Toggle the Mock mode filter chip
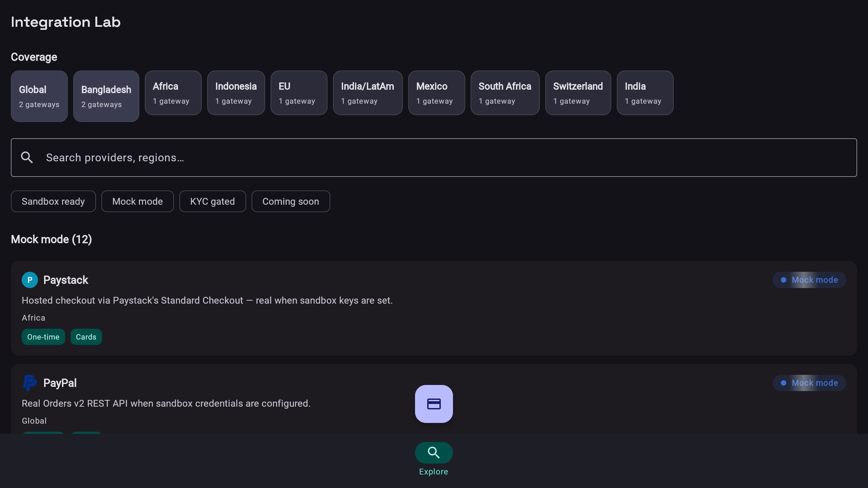The image size is (868, 488). click(x=138, y=201)
